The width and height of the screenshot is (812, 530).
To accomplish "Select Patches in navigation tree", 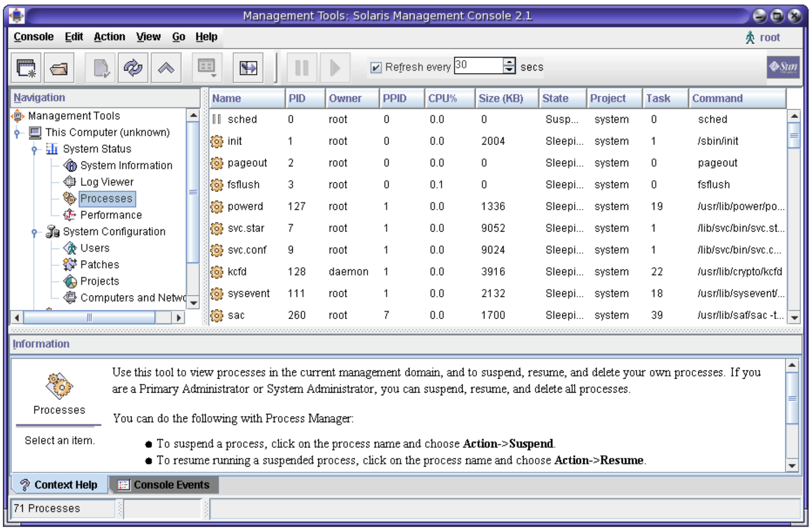I will click(x=99, y=265).
